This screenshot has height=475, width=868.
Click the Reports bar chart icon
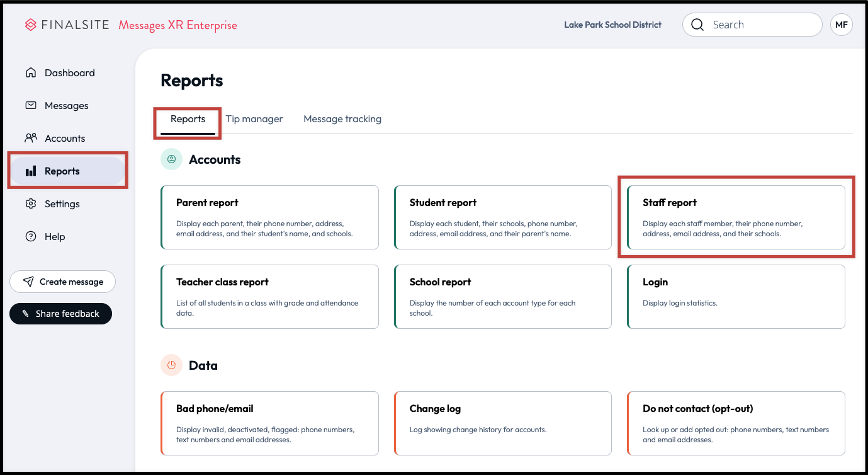(31, 171)
